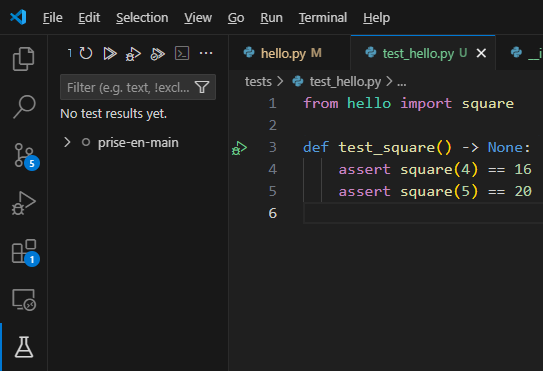Click line number 6 in gutter
This screenshot has height=371, width=543.
pos(273,213)
